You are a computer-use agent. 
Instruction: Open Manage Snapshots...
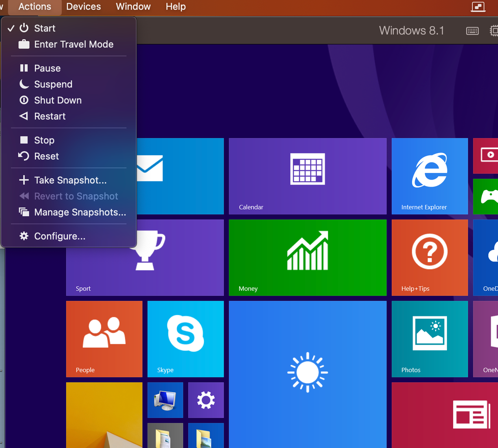[x=69, y=212]
